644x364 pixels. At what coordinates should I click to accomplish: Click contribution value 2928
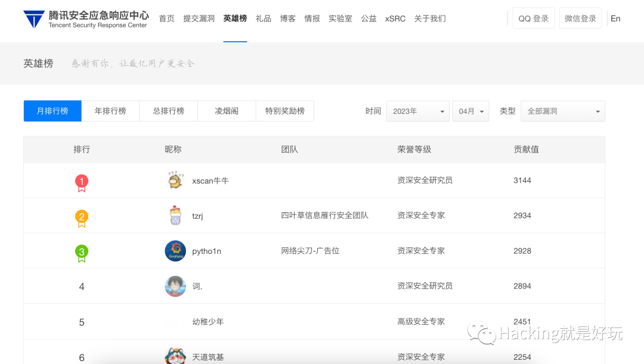click(x=522, y=251)
